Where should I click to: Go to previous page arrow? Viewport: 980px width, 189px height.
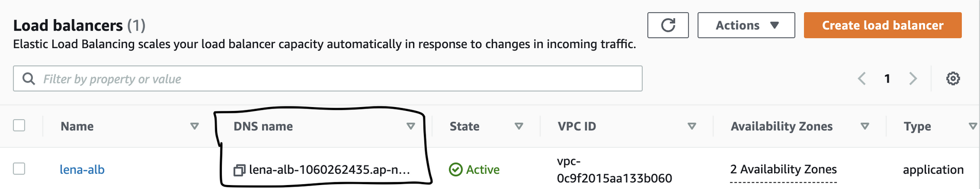tap(862, 79)
